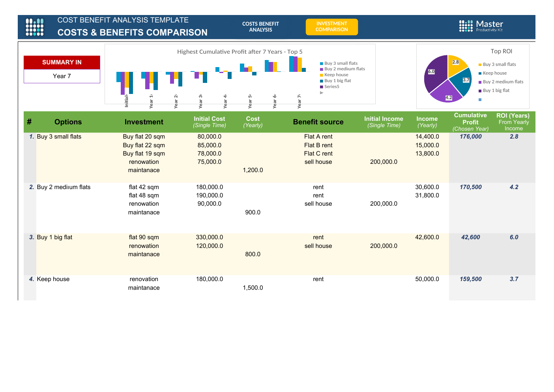The image size is (554, 392).
Task: Select the Keep house bar chart legend entry
Action: (334, 75)
